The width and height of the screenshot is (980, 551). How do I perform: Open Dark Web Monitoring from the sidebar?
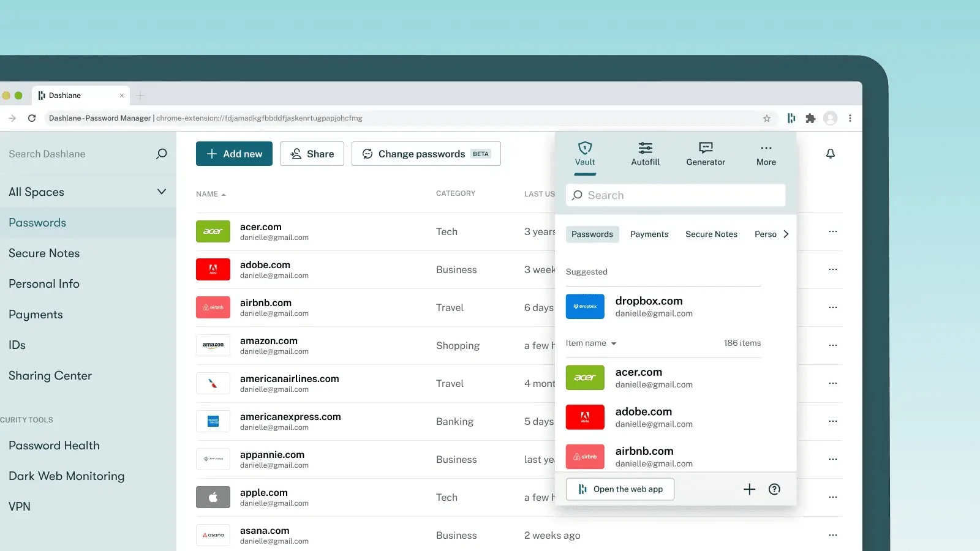click(x=66, y=476)
